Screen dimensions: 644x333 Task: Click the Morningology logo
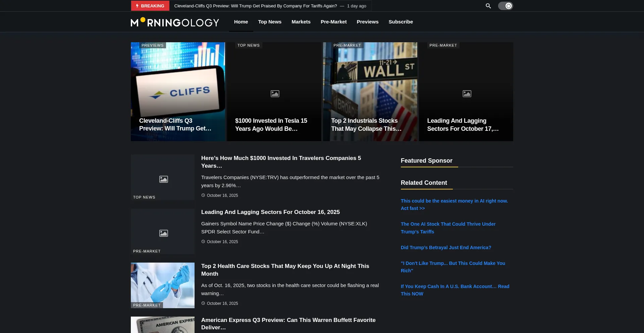175,22
